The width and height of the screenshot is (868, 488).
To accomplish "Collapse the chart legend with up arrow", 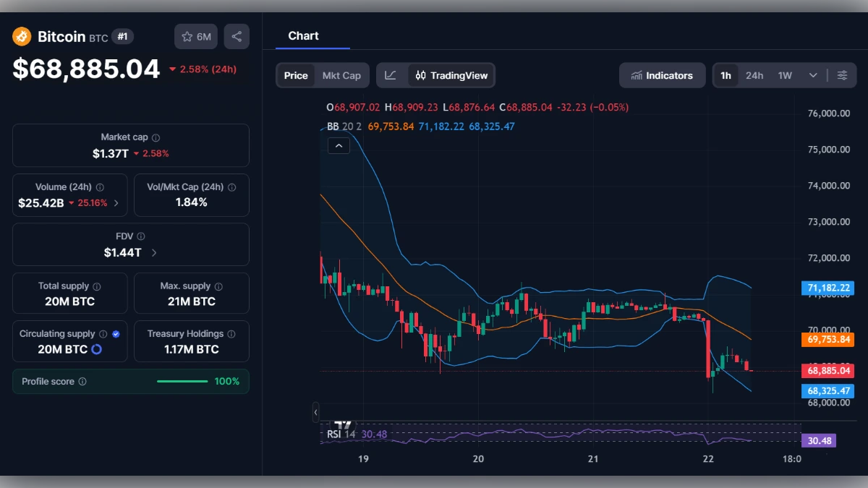I will click(339, 145).
